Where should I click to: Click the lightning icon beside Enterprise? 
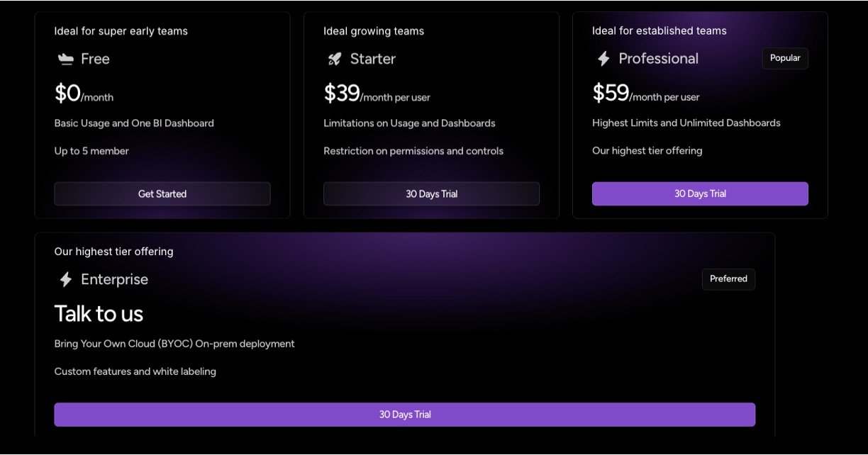point(66,280)
